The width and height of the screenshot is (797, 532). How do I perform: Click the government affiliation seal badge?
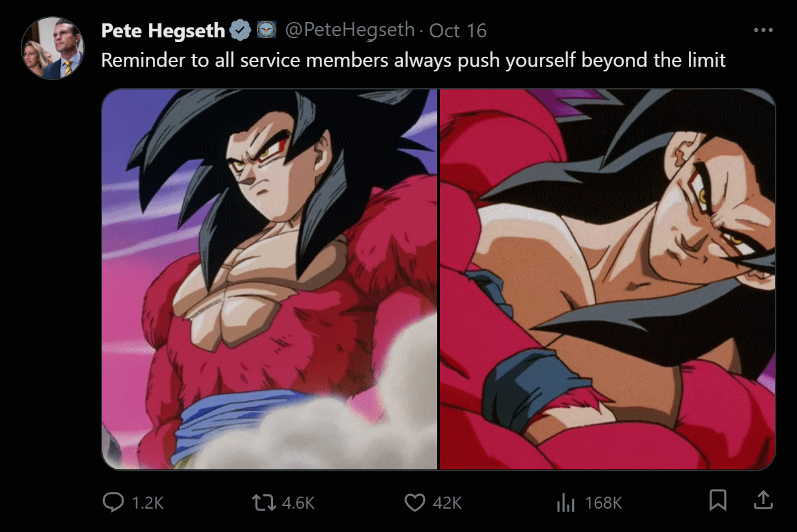pos(266,29)
